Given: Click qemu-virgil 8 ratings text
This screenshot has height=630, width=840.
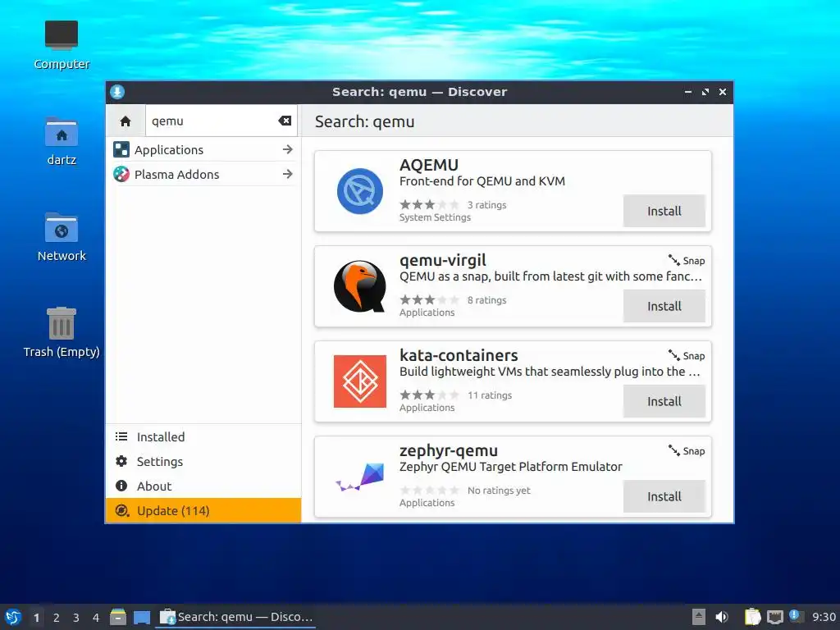Looking at the screenshot, I should pyautogui.click(x=486, y=300).
